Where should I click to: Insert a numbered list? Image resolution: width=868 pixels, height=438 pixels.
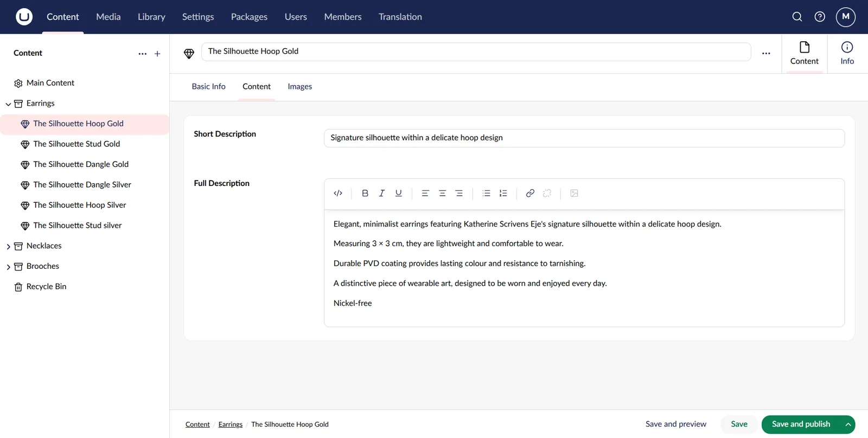[x=503, y=193]
